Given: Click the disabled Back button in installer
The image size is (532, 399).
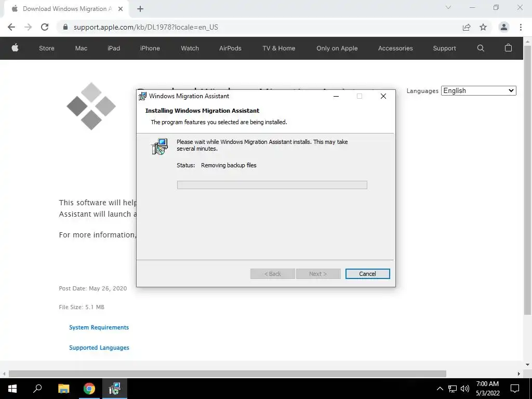Looking at the screenshot, I should 272,274.
